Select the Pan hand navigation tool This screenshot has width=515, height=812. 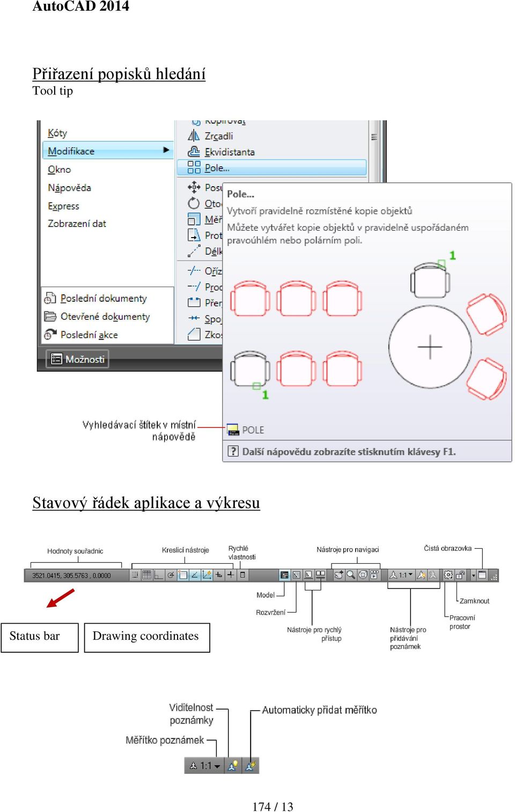coord(339,575)
